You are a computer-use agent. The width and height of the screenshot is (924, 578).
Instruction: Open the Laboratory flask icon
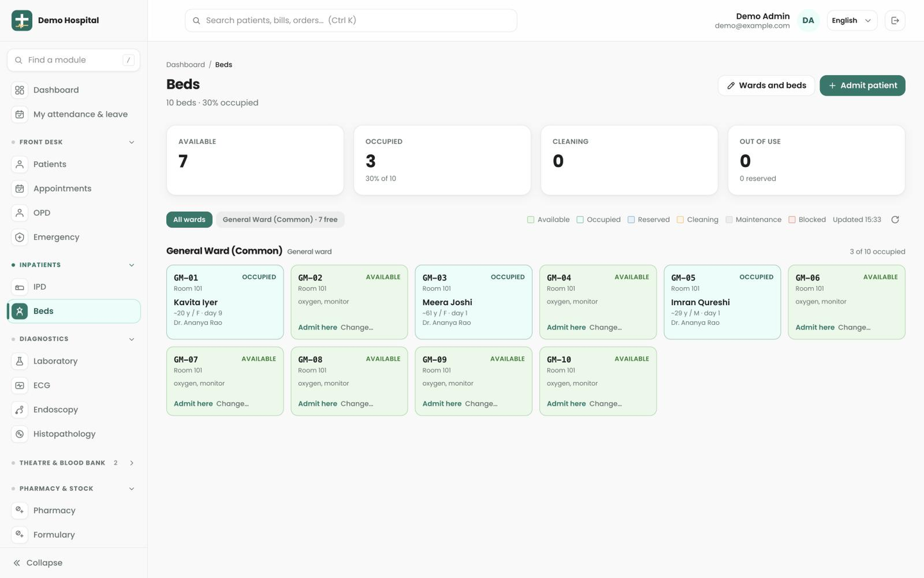click(20, 361)
